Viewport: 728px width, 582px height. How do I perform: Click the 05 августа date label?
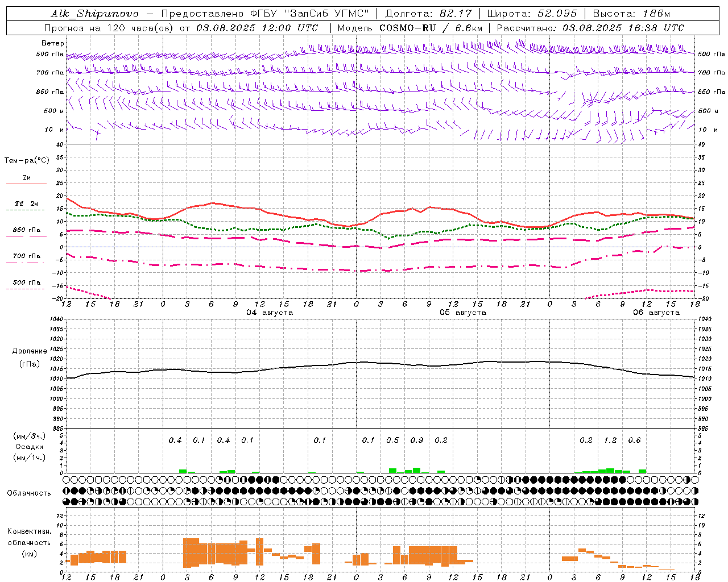coord(463,313)
